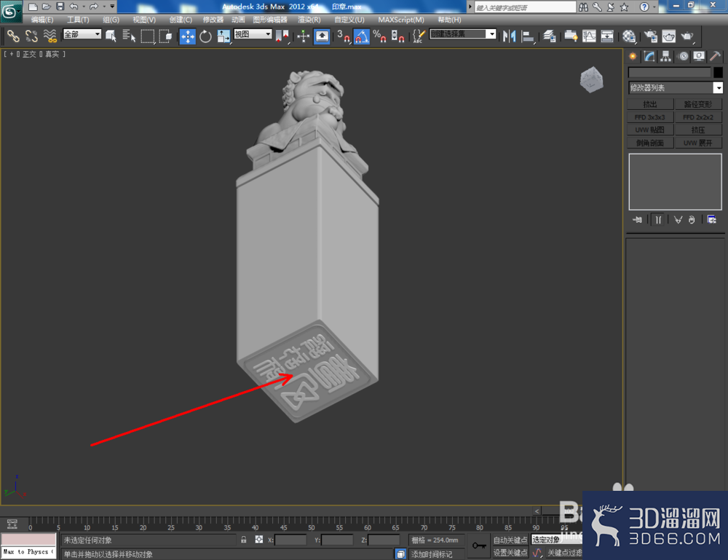Open the selection filter dropdown 全部

point(82,34)
